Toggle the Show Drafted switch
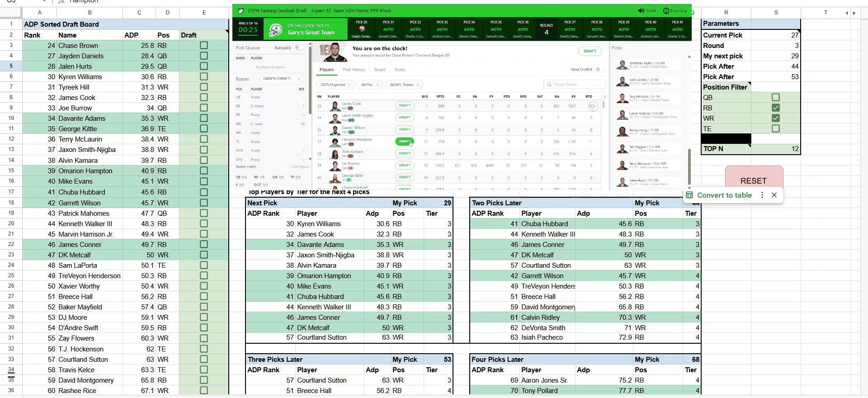 click(x=600, y=70)
